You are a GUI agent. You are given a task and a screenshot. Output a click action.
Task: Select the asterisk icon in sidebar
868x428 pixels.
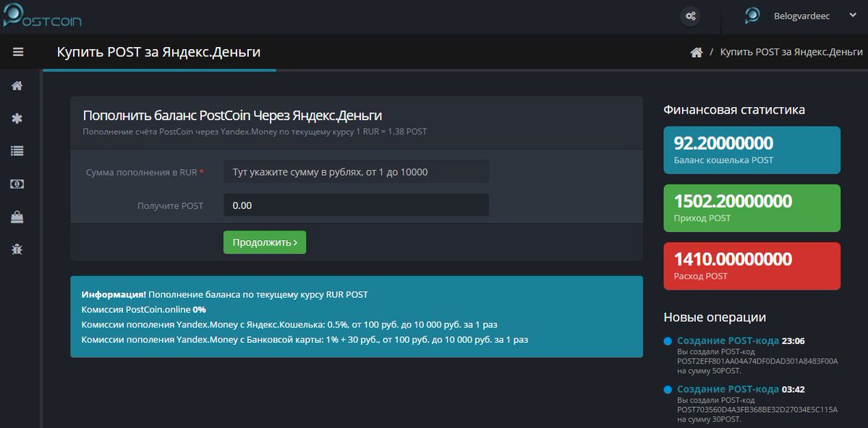(17, 119)
